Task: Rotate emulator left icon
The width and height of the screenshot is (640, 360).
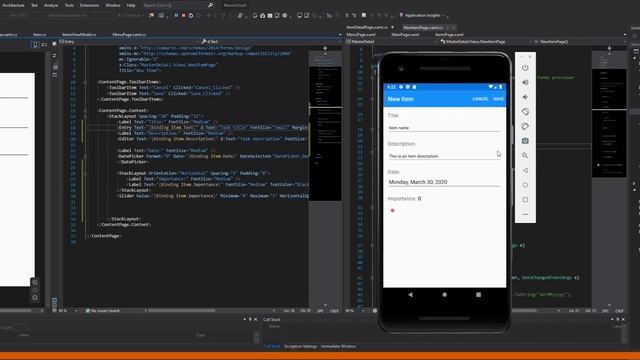Action: pos(525,112)
